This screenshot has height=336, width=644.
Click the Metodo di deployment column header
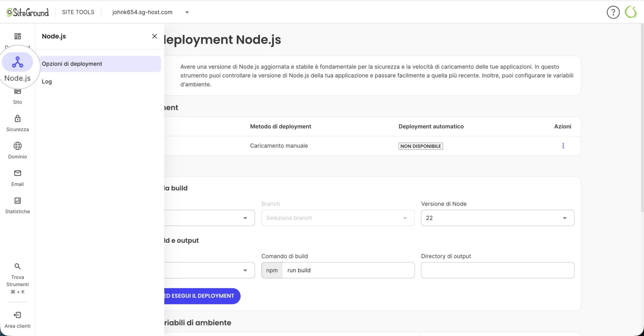point(281,126)
